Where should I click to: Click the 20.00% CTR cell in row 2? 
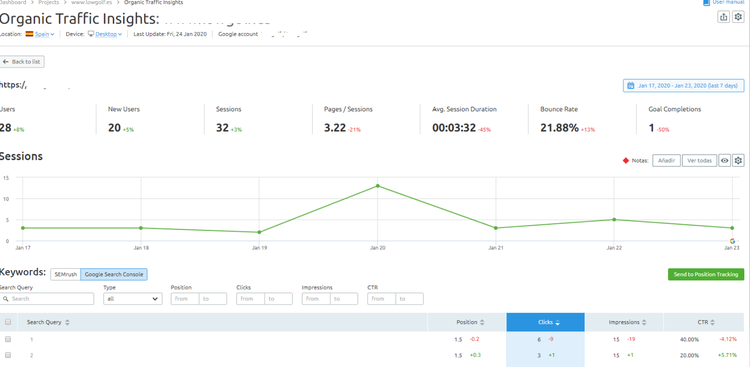click(689, 356)
